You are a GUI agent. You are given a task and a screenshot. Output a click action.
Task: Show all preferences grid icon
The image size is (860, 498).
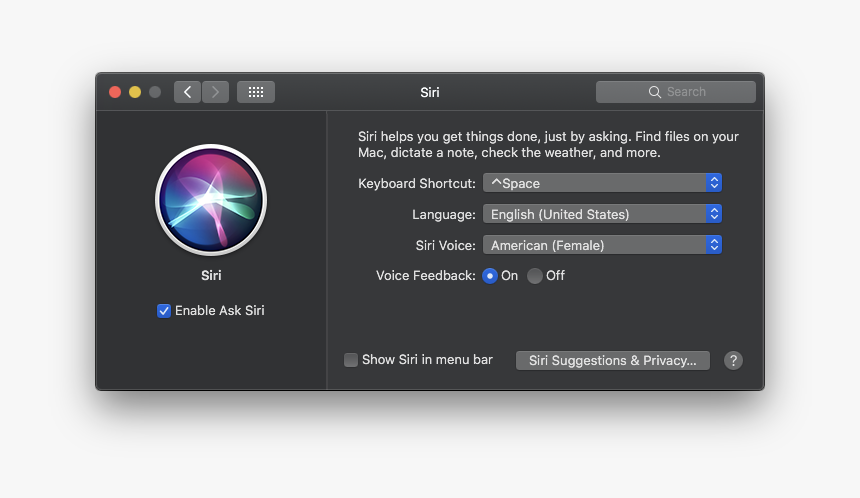[256, 92]
